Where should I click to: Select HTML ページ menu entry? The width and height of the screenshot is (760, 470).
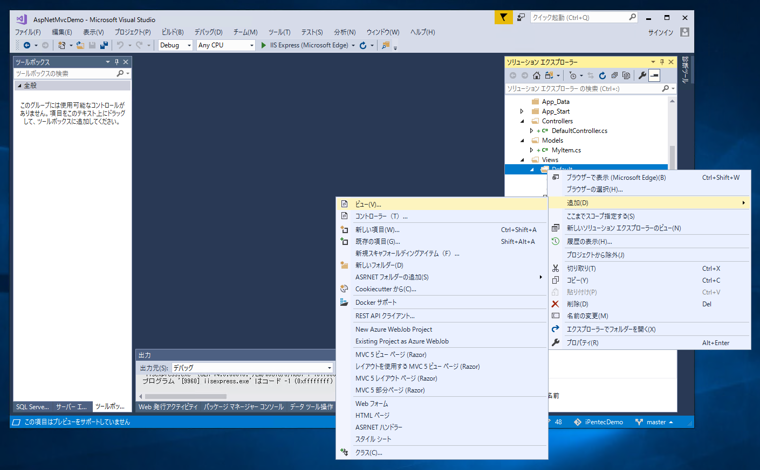coord(442,415)
